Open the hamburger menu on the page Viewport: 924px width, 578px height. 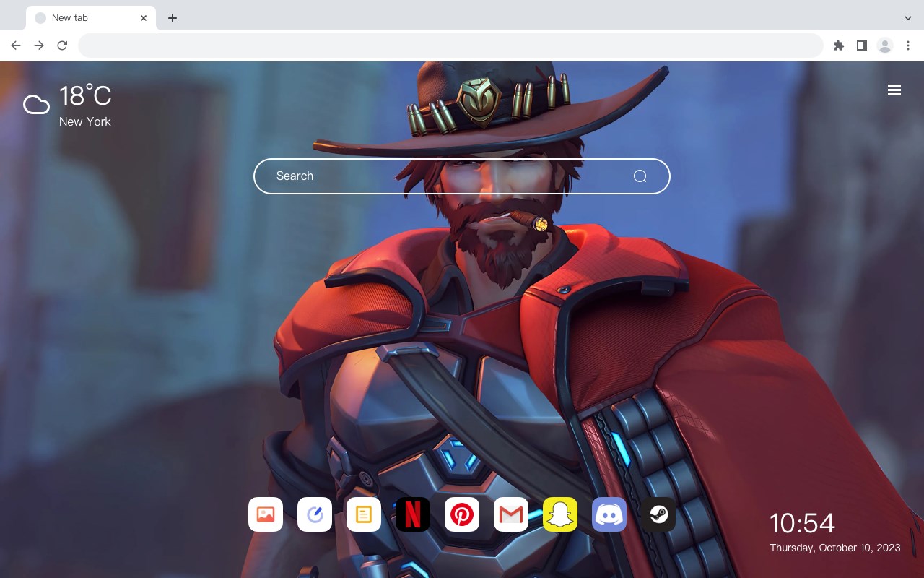pyautogui.click(x=894, y=90)
